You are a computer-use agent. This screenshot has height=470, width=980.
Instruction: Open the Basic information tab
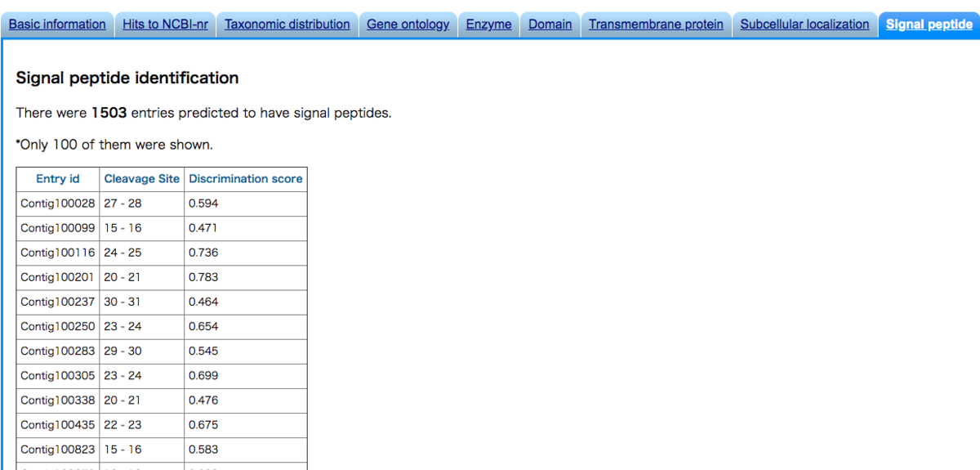57,25
